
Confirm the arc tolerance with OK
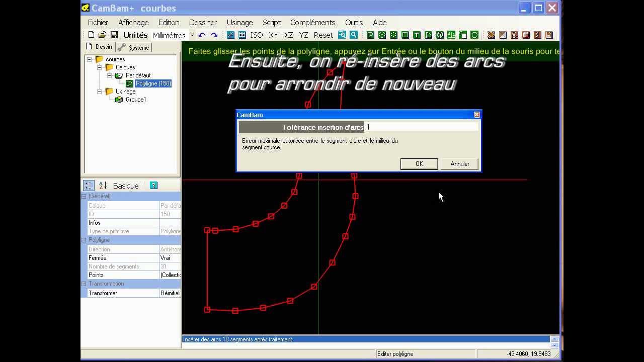419,164
